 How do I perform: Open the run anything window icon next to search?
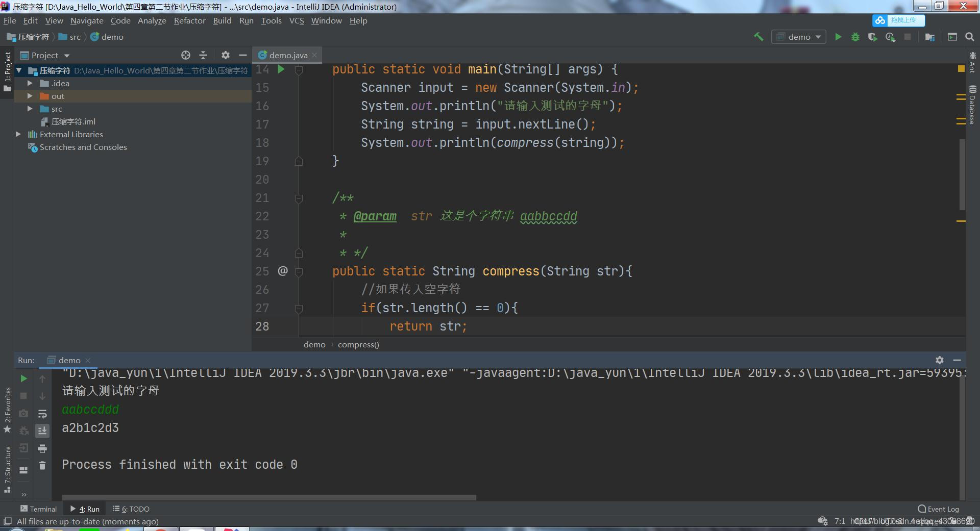(952, 37)
